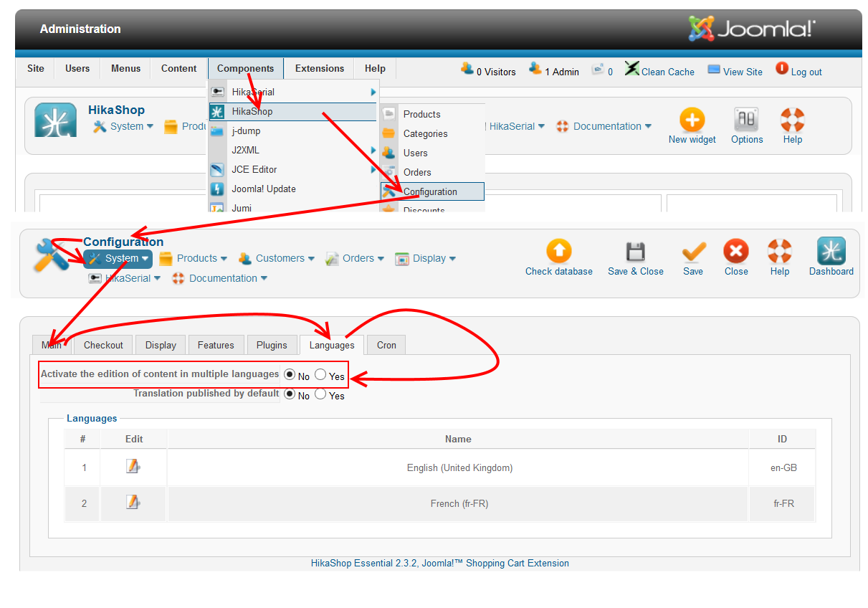Switch to the Display tab
The image size is (868, 608).
(x=161, y=345)
